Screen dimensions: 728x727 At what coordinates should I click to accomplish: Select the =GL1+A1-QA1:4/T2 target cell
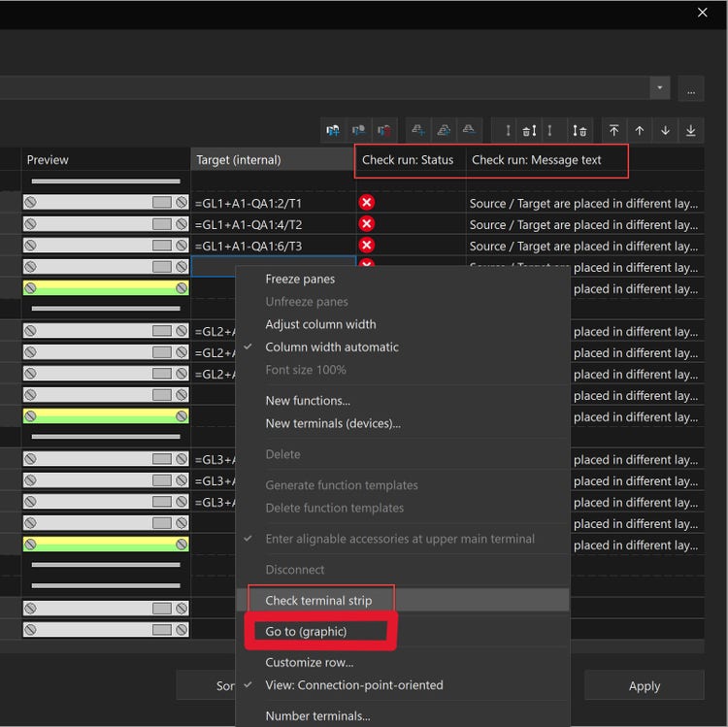point(272,224)
